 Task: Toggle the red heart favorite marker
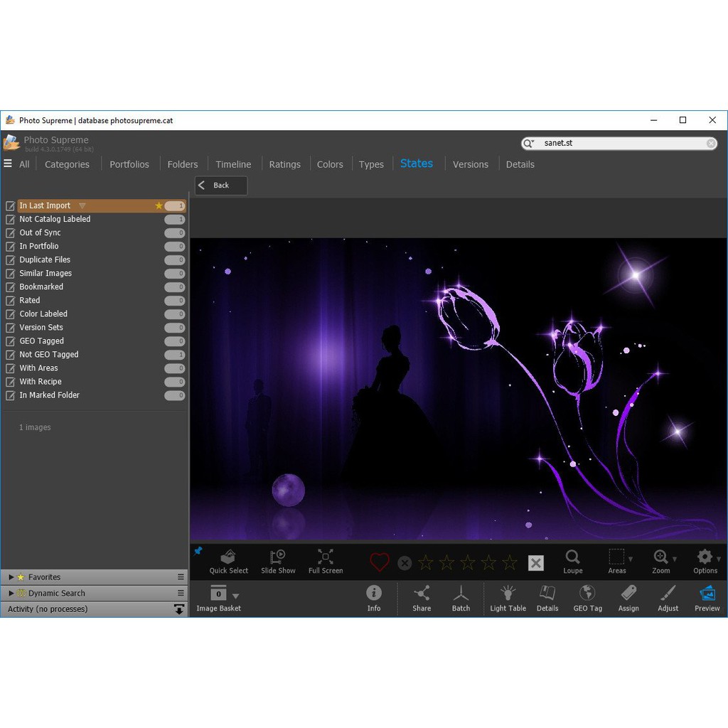click(380, 563)
